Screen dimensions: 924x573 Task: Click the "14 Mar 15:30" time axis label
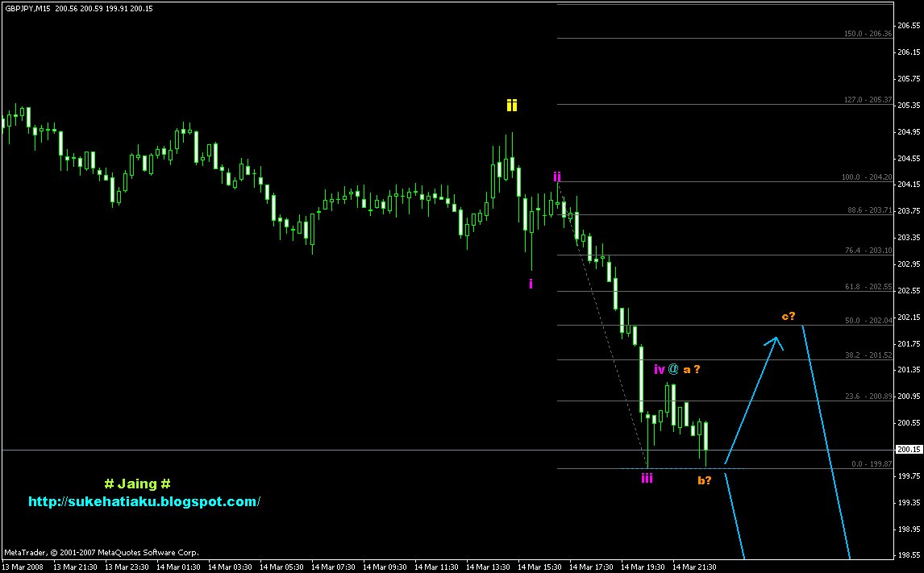[x=539, y=567]
